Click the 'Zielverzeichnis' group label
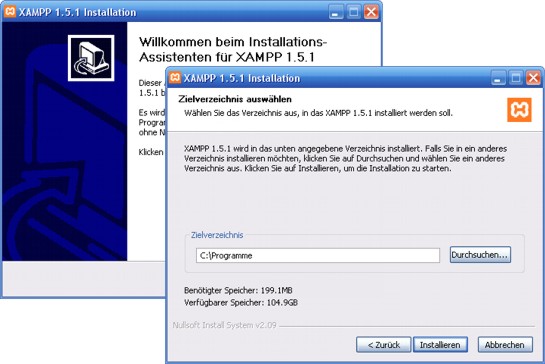Viewport: 545px width, 364px height. pyautogui.click(x=217, y=235)
